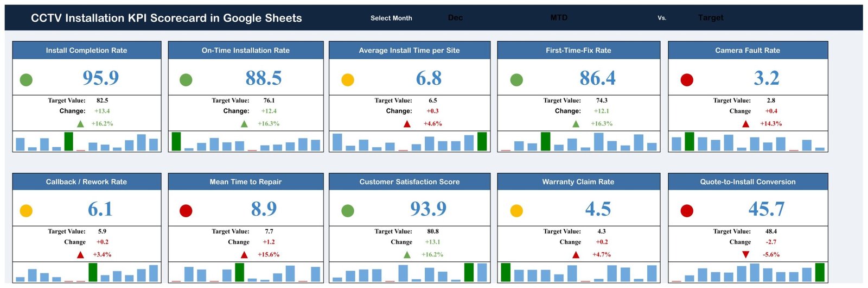This screenshot has height=288, width=868.
Task: Click the green up triangle in First-Time-Fix Rate card
Action: click(576, 124)
